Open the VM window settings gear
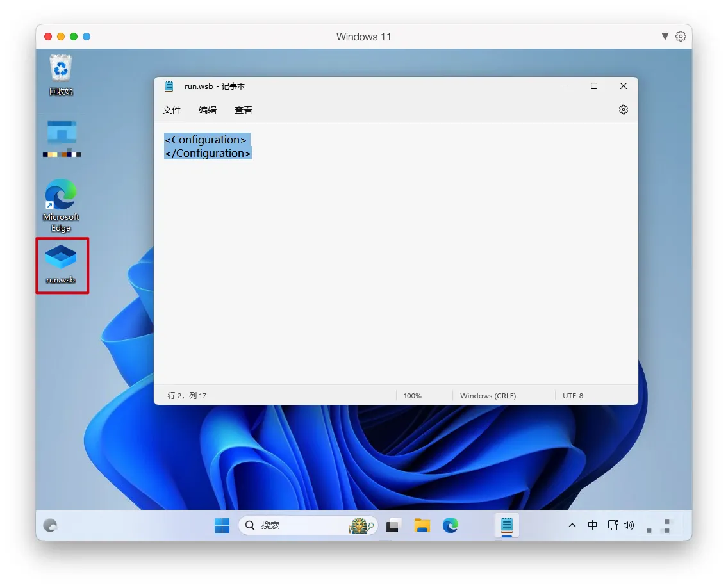Image resolution: width=728 pixels, height=588 pixels. click(681, 37)
